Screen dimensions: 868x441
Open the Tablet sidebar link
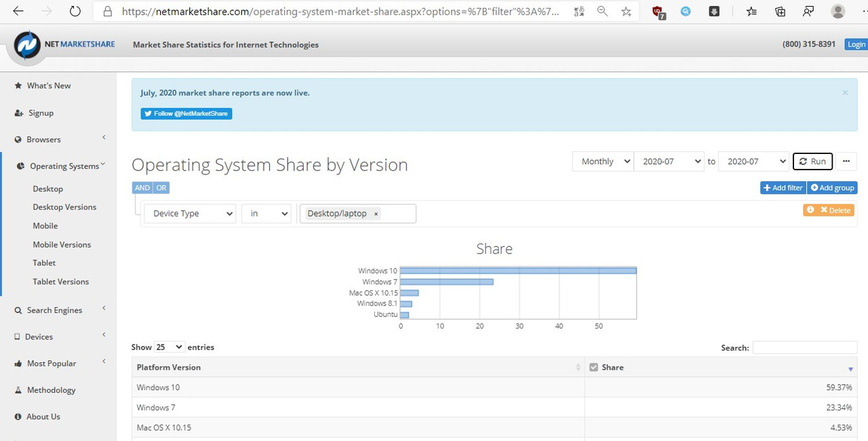pyautogui.click(x=44, y=263)
